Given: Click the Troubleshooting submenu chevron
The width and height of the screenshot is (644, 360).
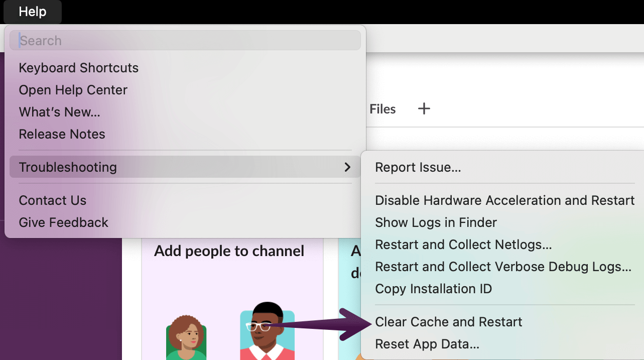Looking at the screenshot, I should click(x=348, y=167).
